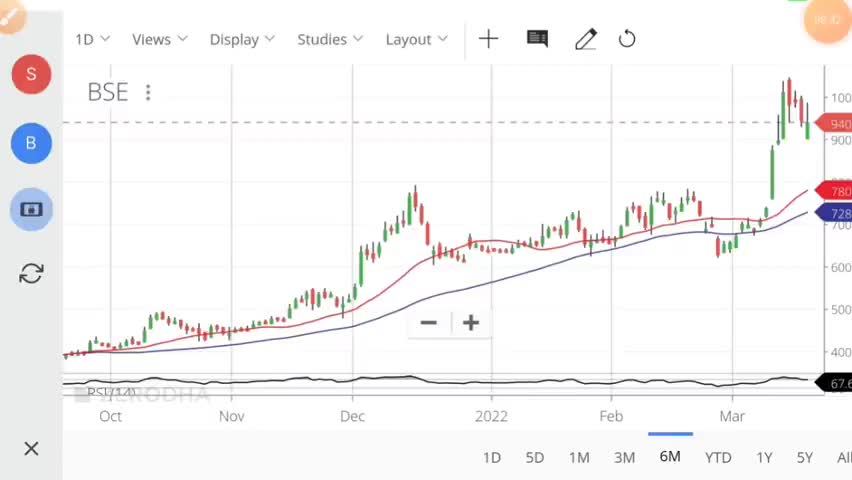Screen dimensions: 852x480
Task: Expand the Display dropdown menu
Action: click(x=243, y=39)
